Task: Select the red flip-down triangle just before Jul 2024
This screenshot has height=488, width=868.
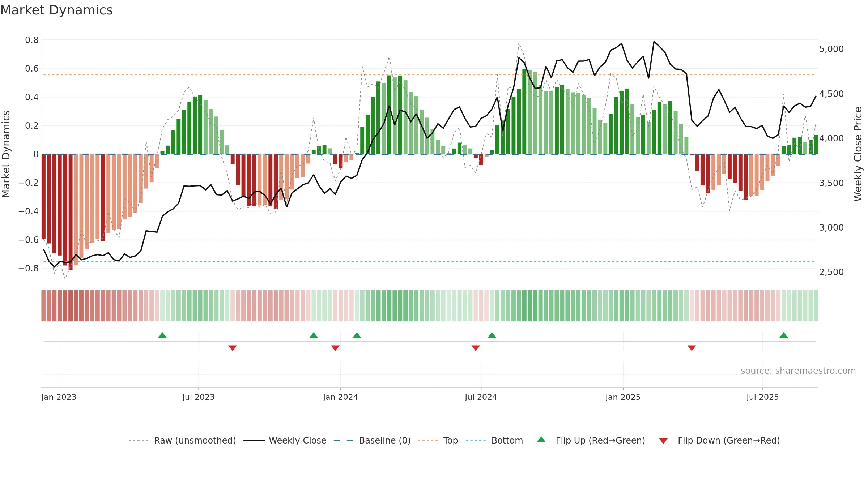Action: 476,348
